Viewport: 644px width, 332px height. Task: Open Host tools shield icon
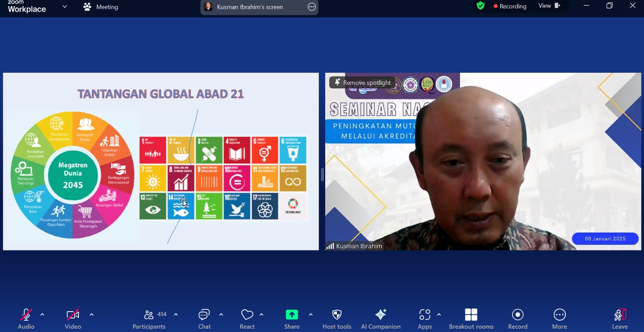[x=337, y=319]
